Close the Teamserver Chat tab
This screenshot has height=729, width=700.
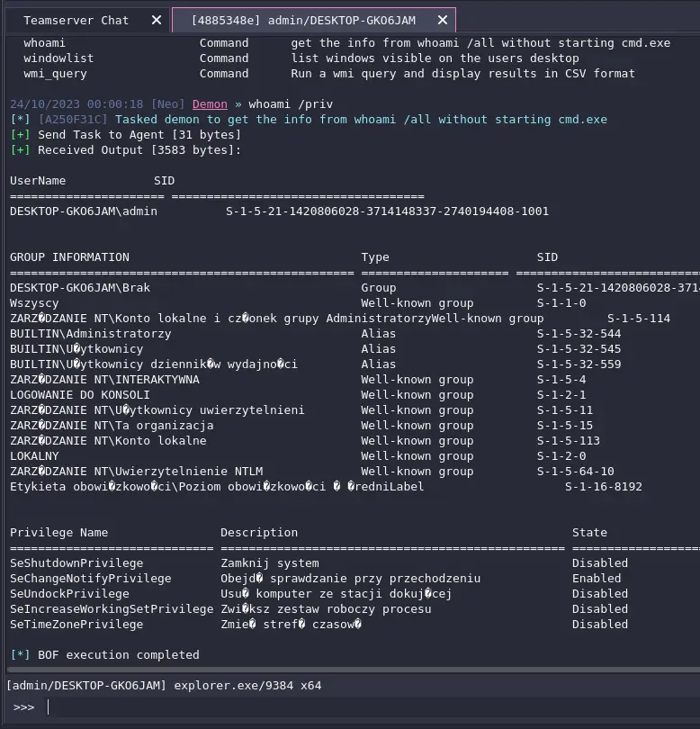click(x=156, y=20)
